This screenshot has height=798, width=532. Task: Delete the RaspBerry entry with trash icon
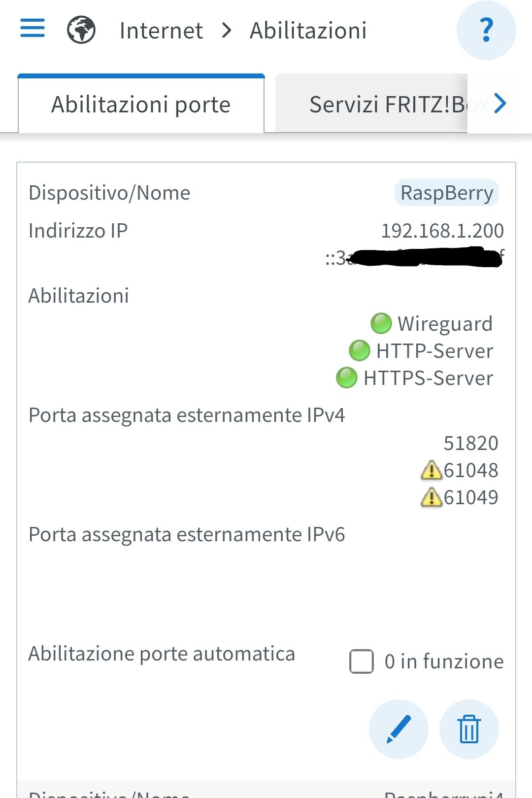469,729
